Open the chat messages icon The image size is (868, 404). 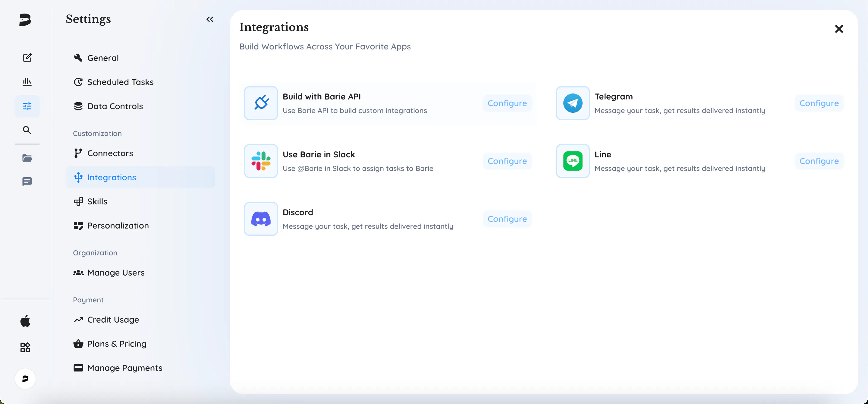(27, 181)
